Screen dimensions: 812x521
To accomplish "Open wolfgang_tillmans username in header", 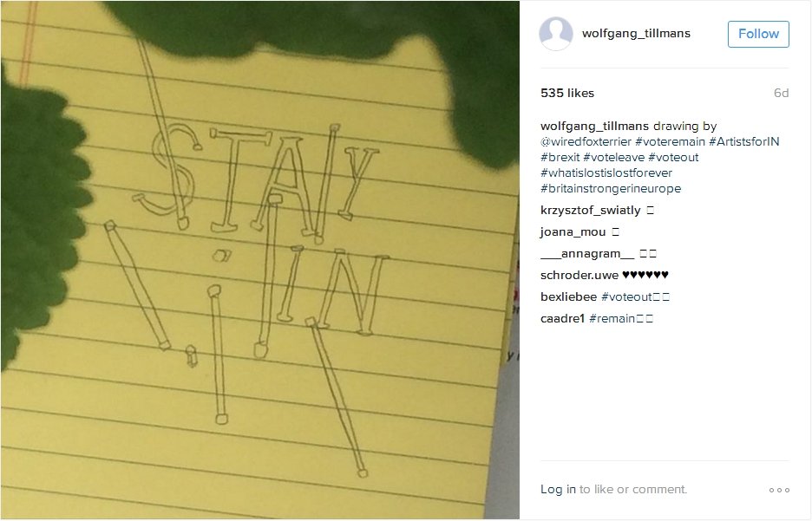I will [636, 34].
